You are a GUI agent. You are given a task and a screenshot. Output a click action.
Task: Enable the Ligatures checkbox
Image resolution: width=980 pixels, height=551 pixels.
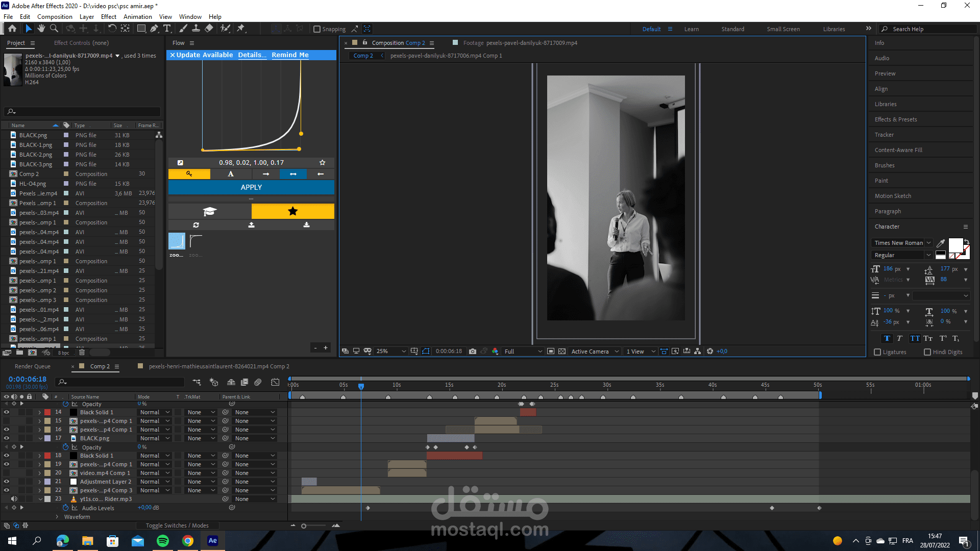click(x=877, y=352)
